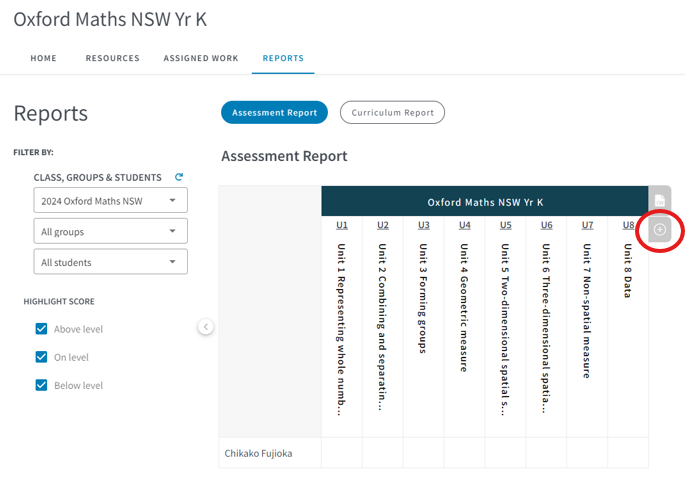Click the U8 column link

[x=628, y=225]
